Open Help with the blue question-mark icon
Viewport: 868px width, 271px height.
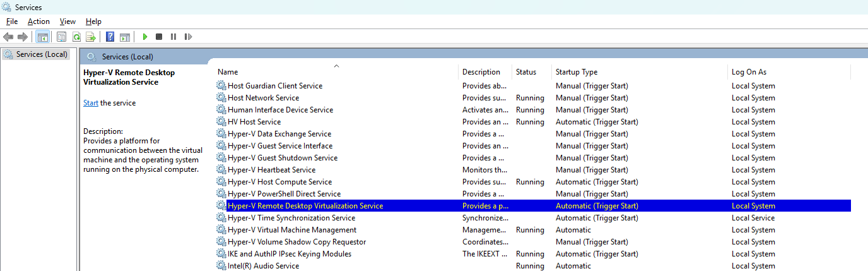(x=110, y=37)
